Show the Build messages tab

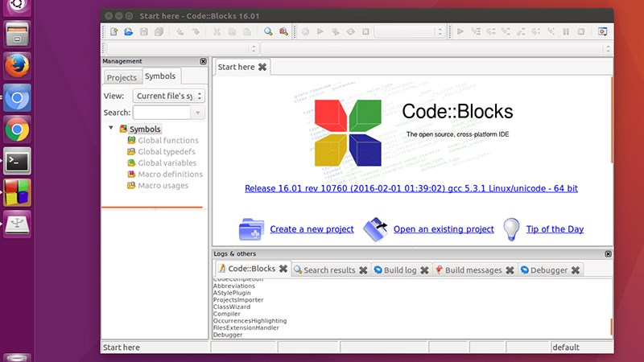pos(473,270)
